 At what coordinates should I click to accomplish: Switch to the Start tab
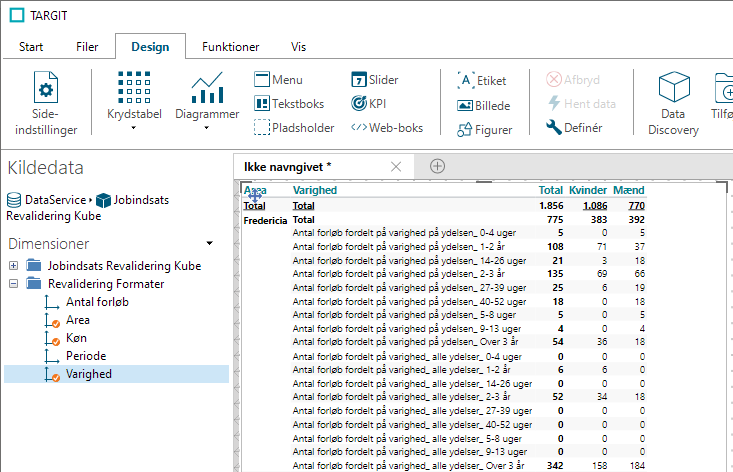[x=31, y=47]
